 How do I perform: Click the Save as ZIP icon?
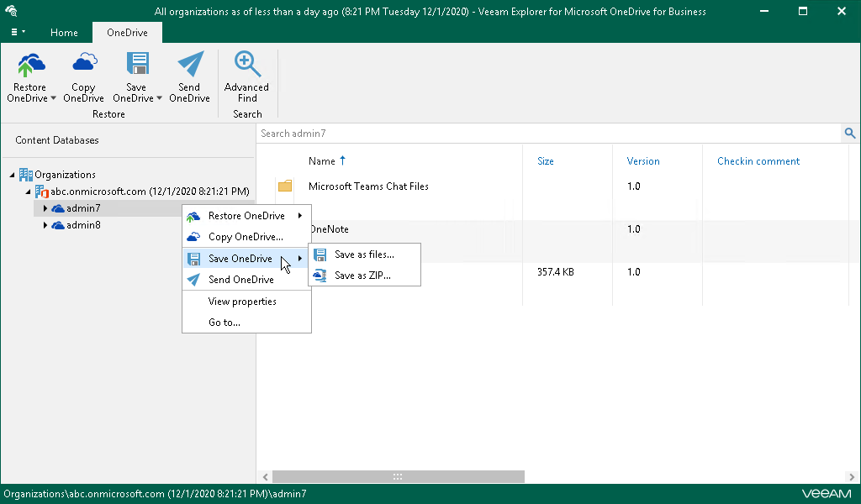[x=320, y=276]
